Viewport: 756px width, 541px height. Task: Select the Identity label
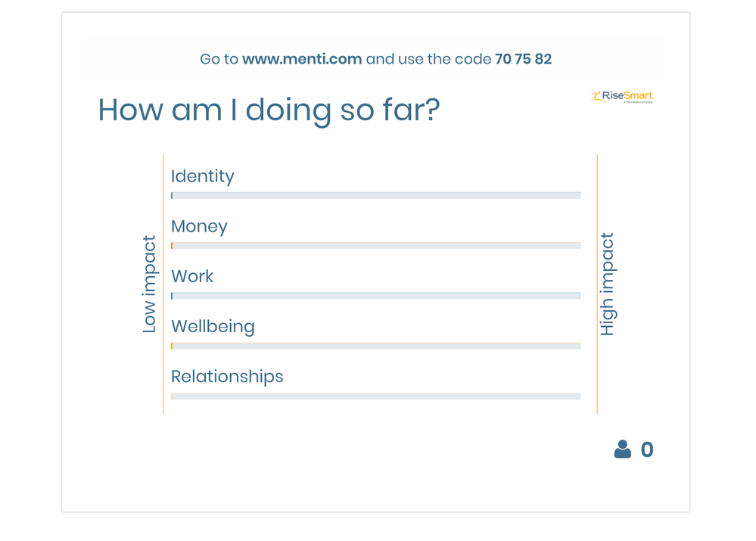[x=203, y=176]
